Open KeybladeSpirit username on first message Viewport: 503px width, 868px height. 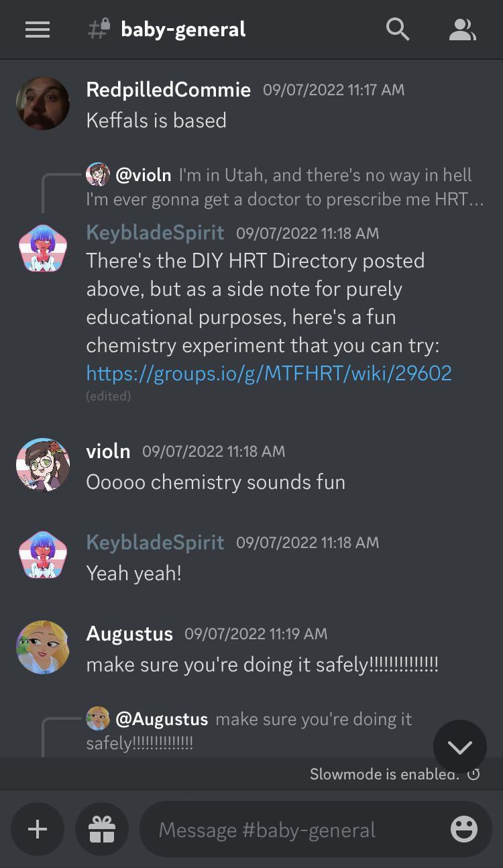[156, 232]
